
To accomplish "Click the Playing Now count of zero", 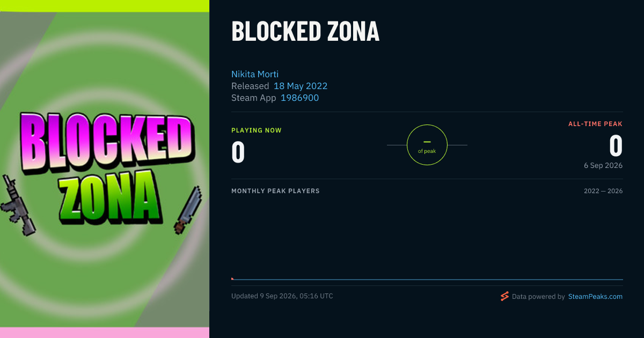I will point(238,152).
